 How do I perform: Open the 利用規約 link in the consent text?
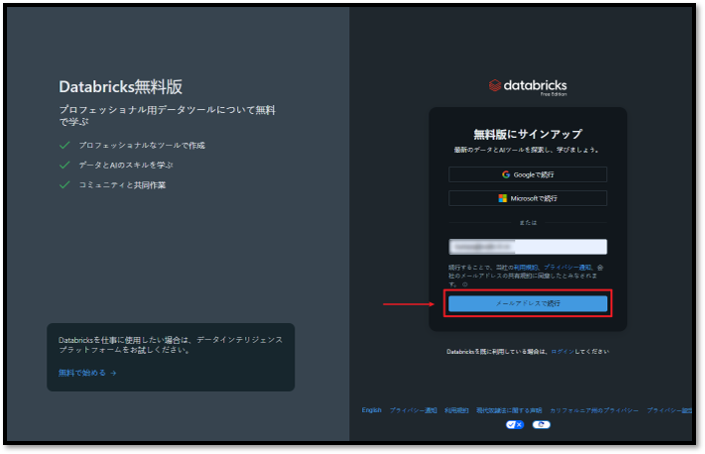coord(526,268)
